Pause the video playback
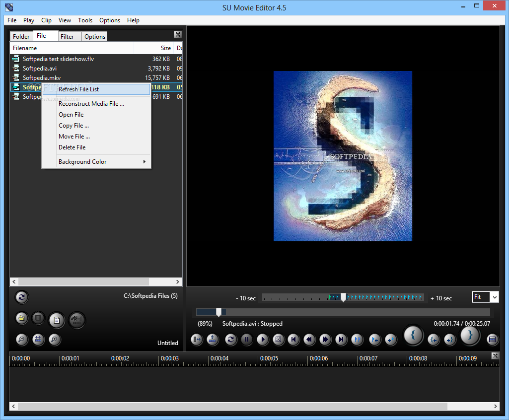 [247, 340]
